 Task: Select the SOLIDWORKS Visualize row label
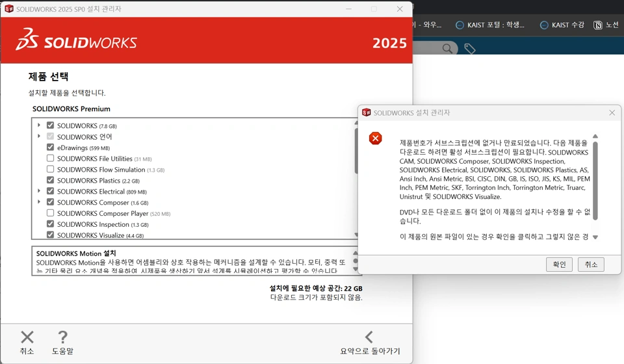pos(100,235)
